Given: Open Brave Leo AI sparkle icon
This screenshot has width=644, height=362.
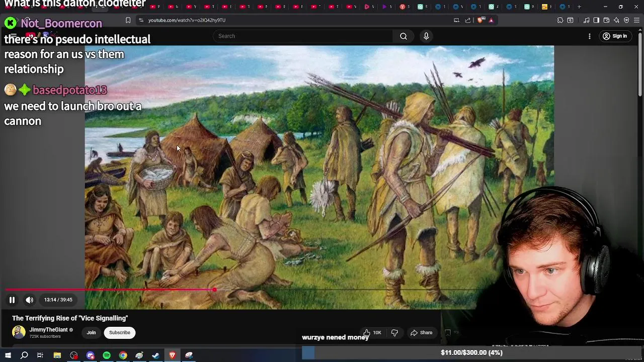Looking at the screenshot, I should pyautogui.click(x=616, y=20).
